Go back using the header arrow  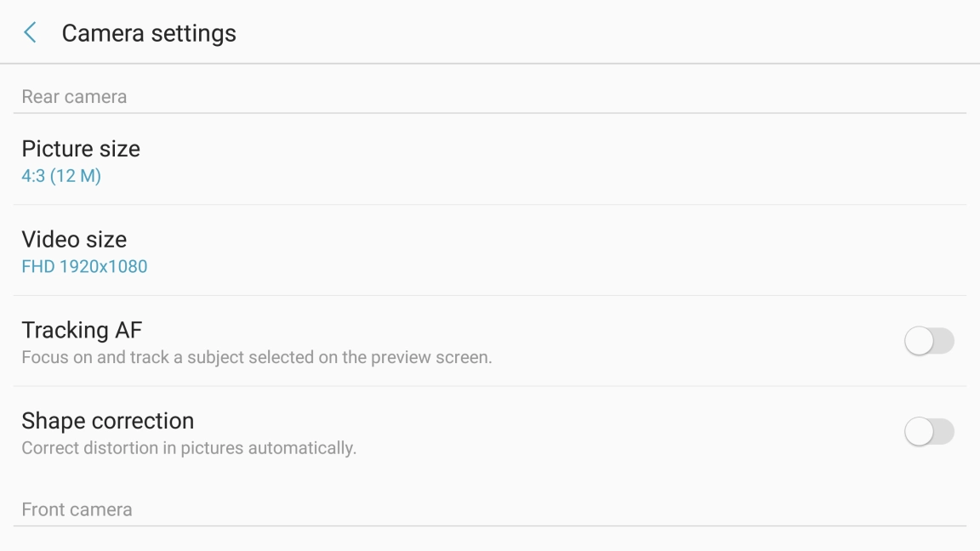[31, 33]
